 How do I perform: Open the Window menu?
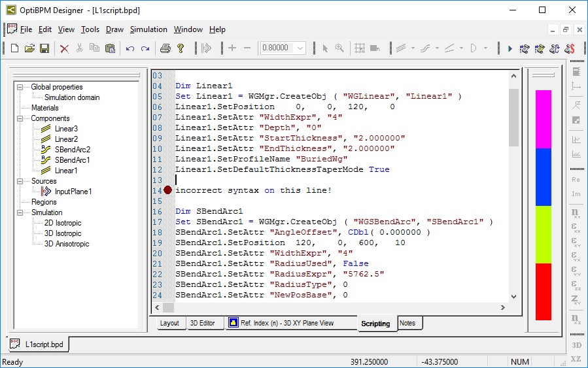pyautogui.click(x=188, y=29)
